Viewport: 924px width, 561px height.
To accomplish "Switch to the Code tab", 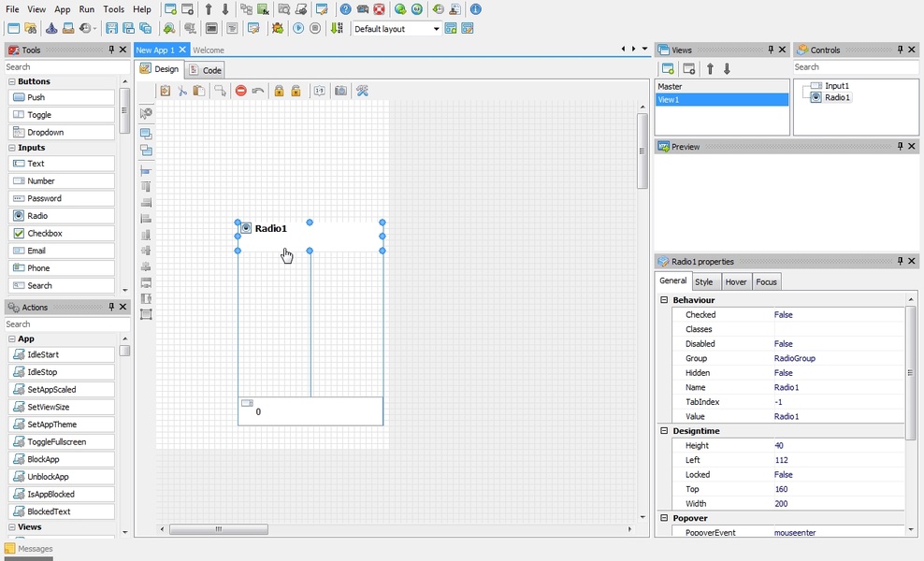I will pyautogui.click(x=205, y=70).
